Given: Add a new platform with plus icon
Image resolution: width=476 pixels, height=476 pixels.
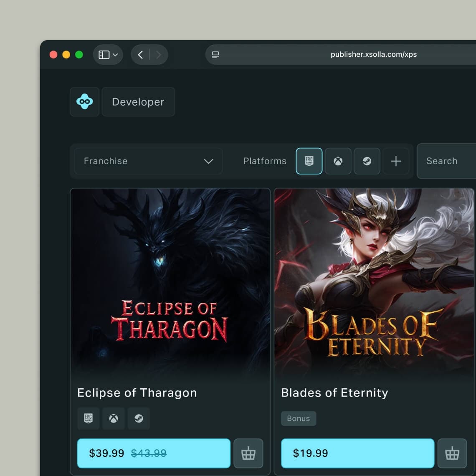Looking at the screenshot, I should (x=396, y=161).
